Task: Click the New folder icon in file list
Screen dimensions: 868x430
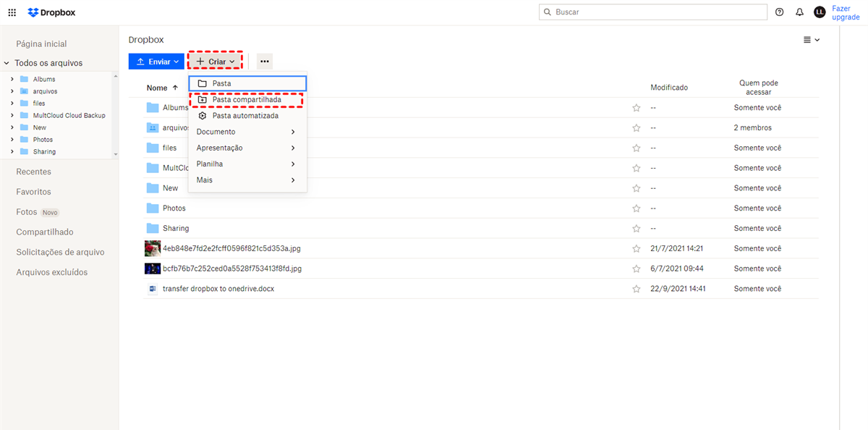Action: 153,188
